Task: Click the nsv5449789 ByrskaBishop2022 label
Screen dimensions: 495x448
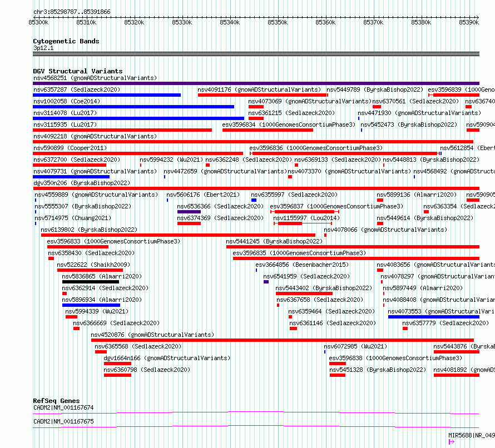Action: pos(375,89)
